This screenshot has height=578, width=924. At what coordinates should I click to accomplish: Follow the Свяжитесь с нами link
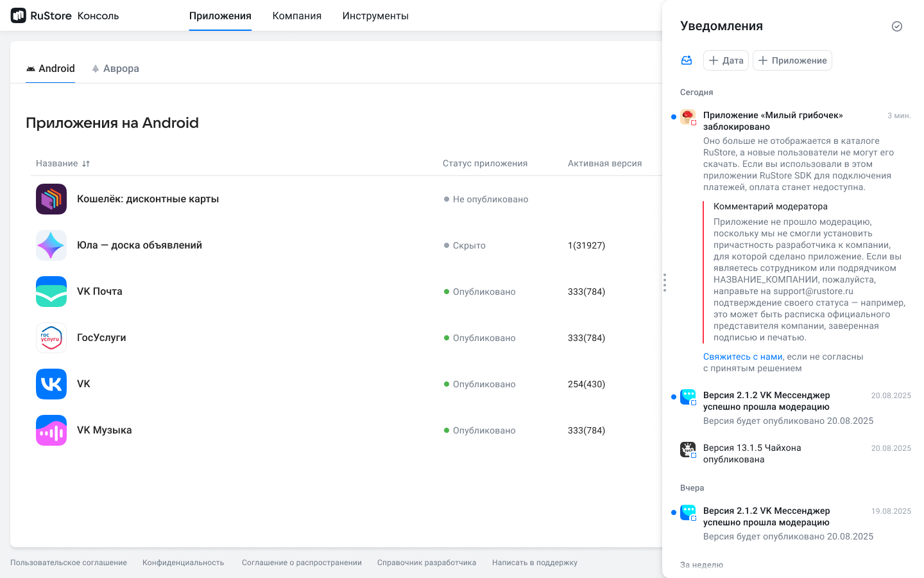coord(742,357)
